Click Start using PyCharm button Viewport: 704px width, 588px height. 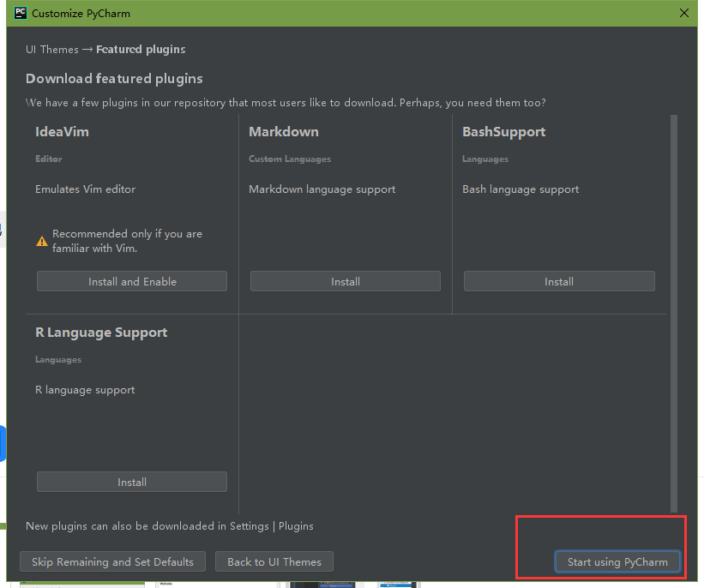617,562
